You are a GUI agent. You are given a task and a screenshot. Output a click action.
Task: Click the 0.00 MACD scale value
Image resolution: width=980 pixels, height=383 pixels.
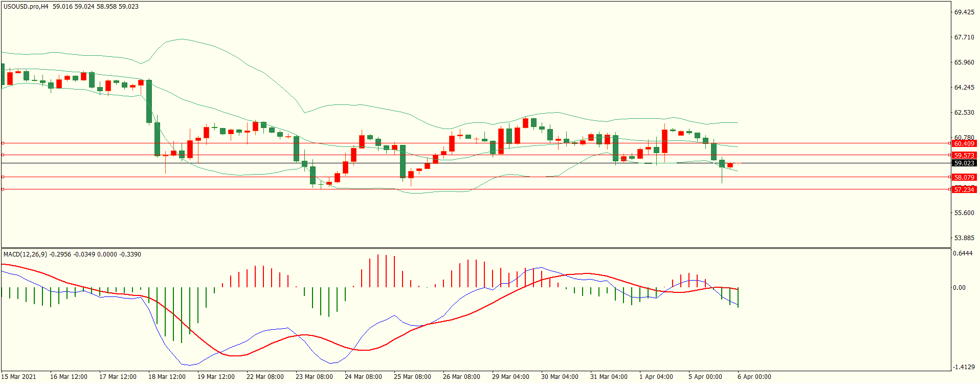tap(959, 288)
